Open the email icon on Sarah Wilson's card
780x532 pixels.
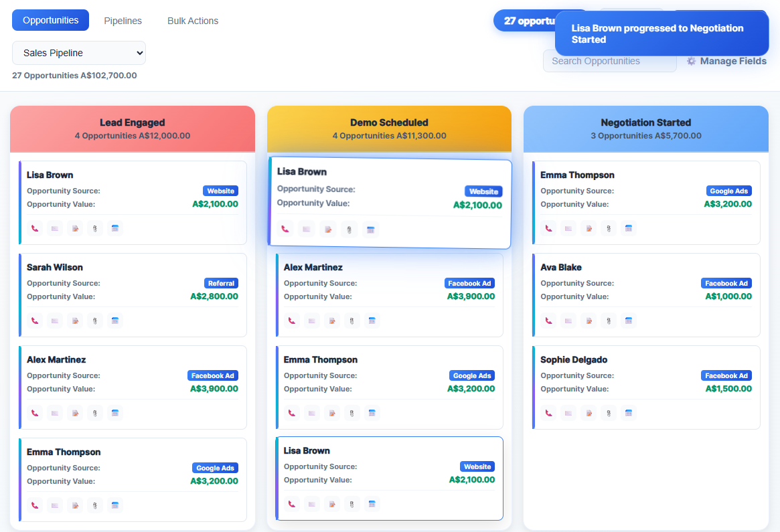click(x=54, y=320)
